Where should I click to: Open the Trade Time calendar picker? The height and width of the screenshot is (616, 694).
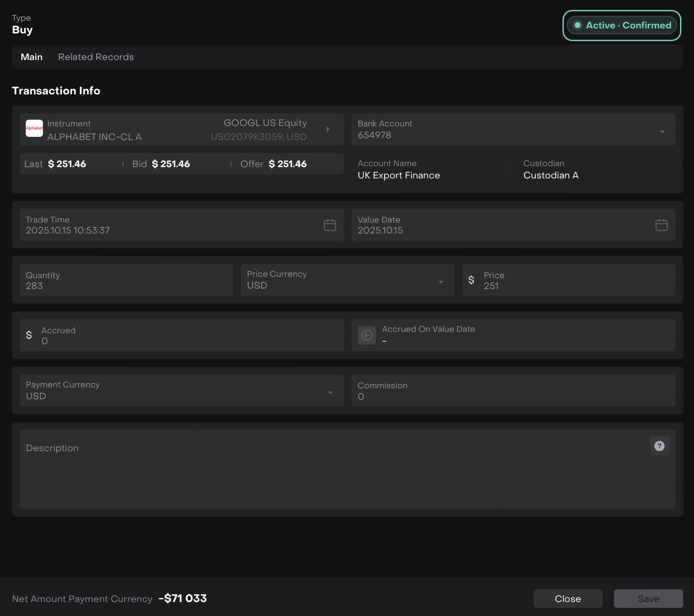tap(330, 225)
